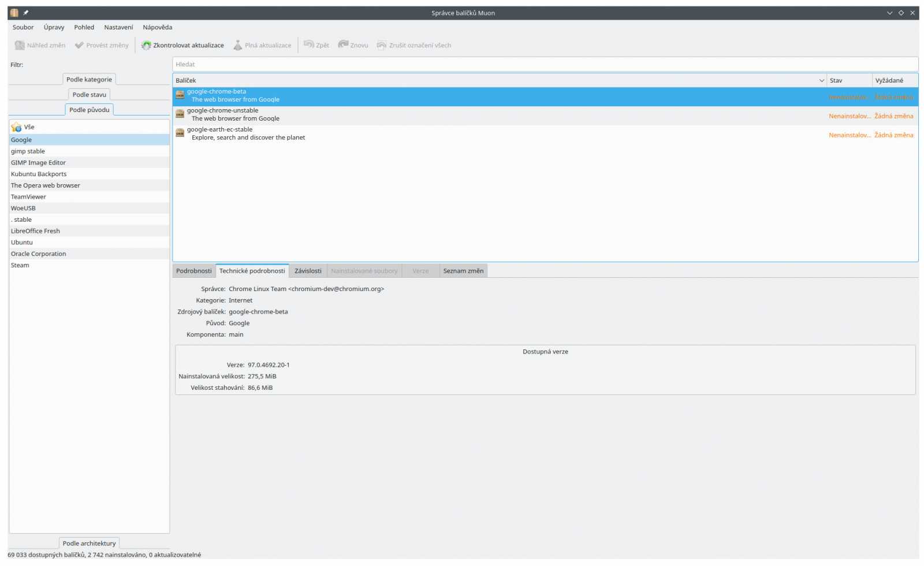Open the Soubor menu

pyautogui.click(x=23, y=27)
